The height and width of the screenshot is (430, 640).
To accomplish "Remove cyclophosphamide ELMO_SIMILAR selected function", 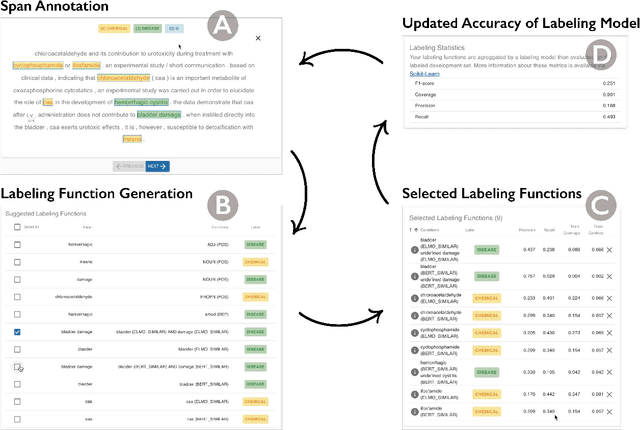I will point(609,333).
